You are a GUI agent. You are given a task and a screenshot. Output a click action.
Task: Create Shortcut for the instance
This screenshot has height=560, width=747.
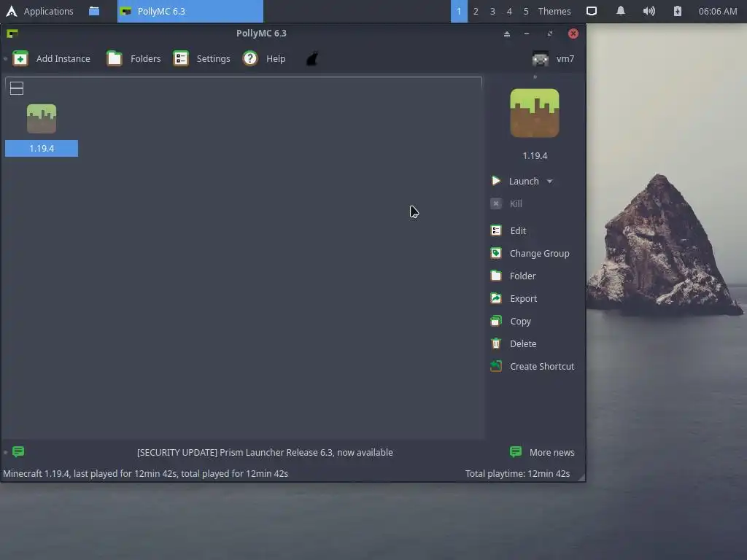[532, 366]
